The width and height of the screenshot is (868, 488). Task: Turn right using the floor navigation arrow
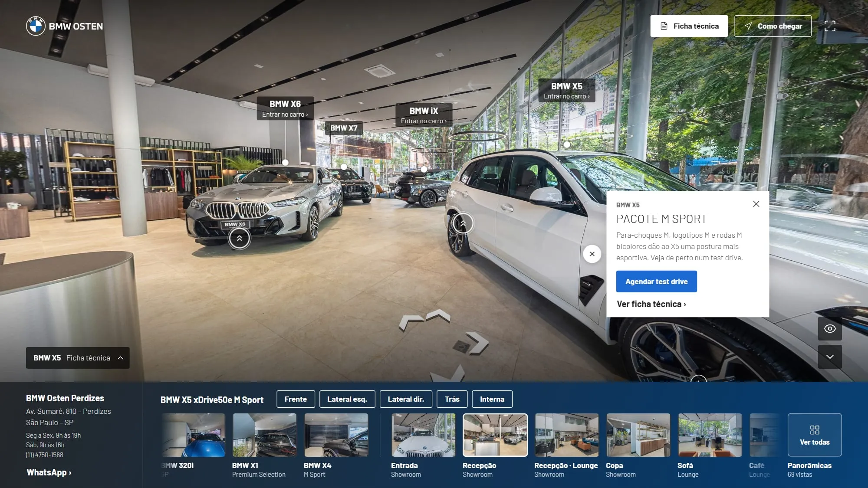coord(477,343)
